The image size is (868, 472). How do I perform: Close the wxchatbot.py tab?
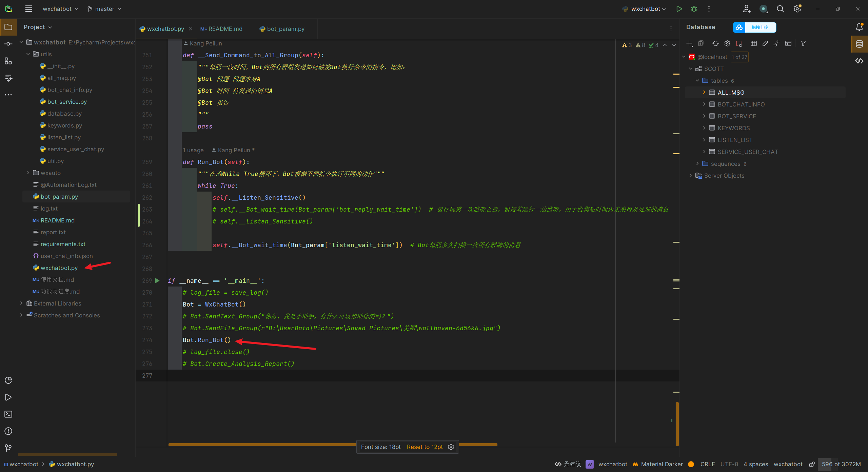pyautogui.click(x=191, y=29)
